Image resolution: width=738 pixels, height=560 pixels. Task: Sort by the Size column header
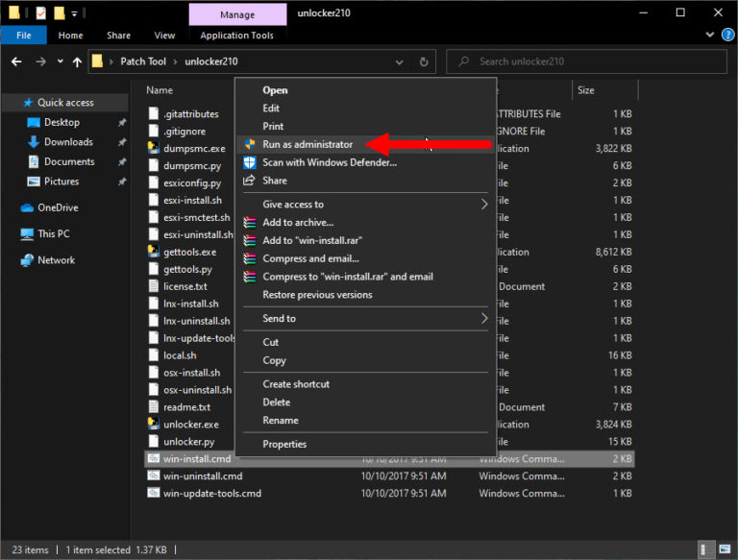pyautogui.click(x=586, y=90)
